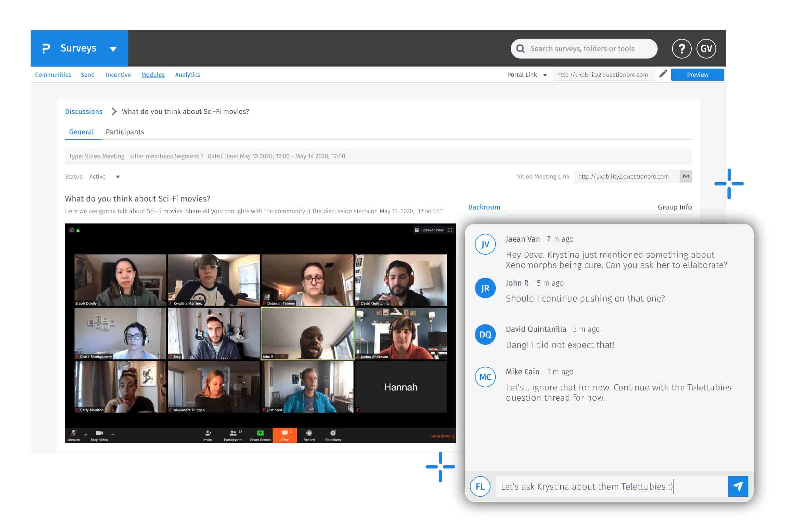The image size is (790, 532).
Task: Open the Status Active dropdown
Action: [117, 177]
